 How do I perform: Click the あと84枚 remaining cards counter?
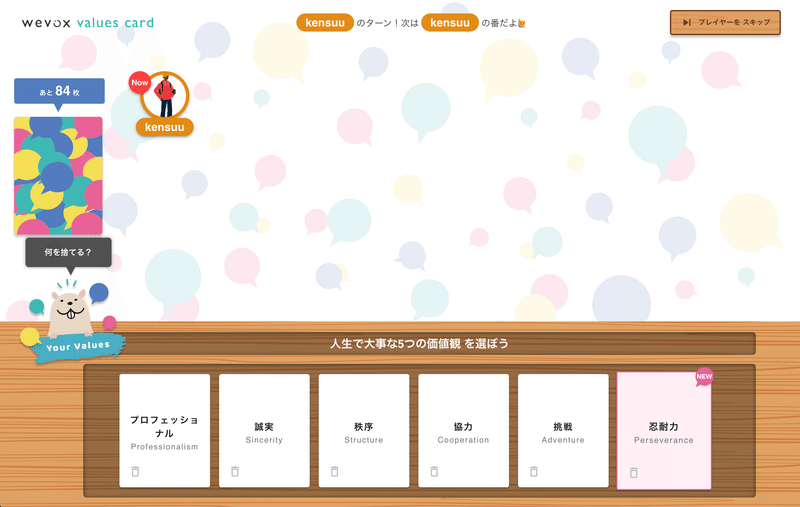tap(59, 91)
